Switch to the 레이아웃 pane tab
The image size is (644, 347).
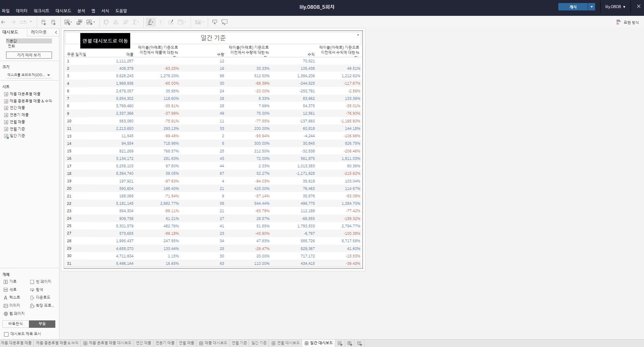(39, 32)
